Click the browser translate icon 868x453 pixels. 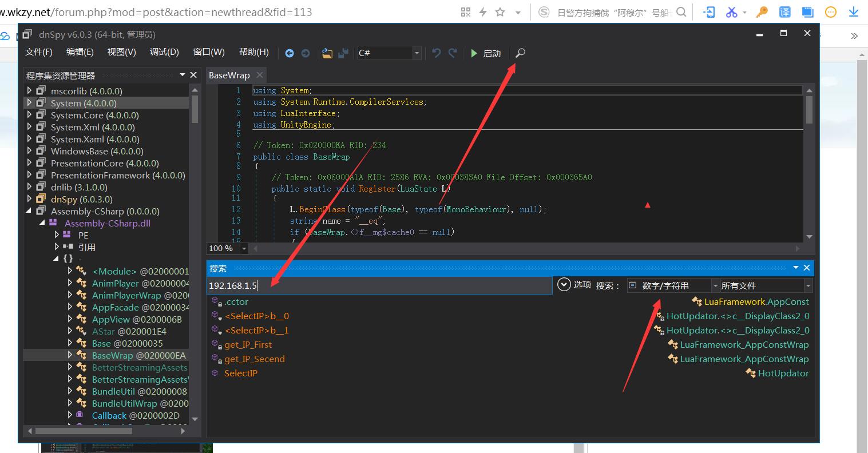tap(784, 12)
